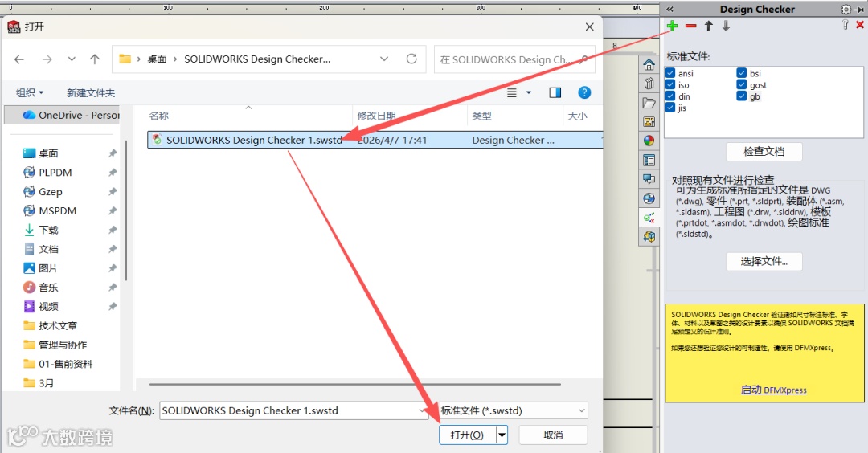
Task: Go up one folder level
Action: [95, 59]
